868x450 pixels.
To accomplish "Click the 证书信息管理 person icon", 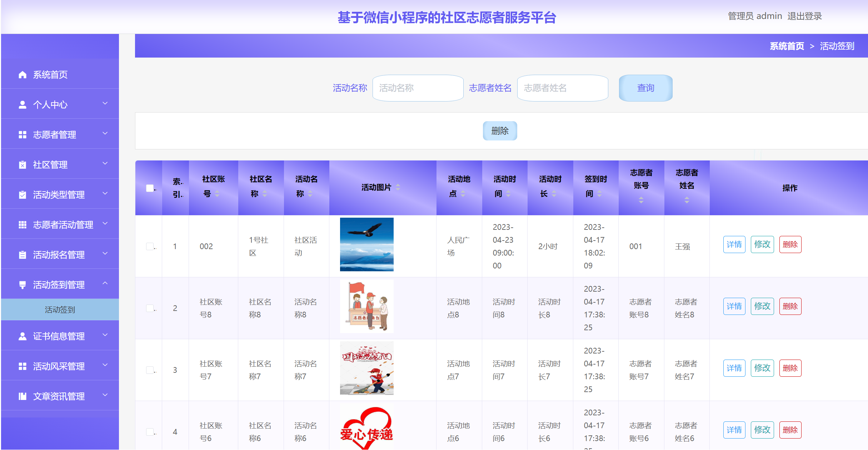I will pos(23,336).
